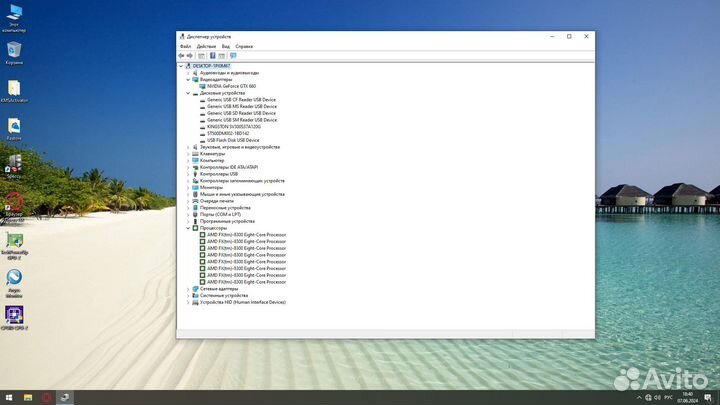Select the NVIDIA GeForce GTX 660 device

pyautogui.click(x=231, y=86)
